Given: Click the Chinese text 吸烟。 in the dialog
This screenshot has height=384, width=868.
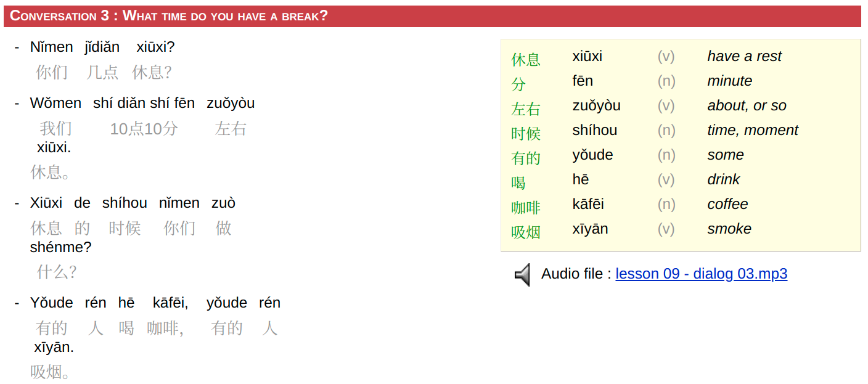Looking at the screenshot, I should click(51, 372).
